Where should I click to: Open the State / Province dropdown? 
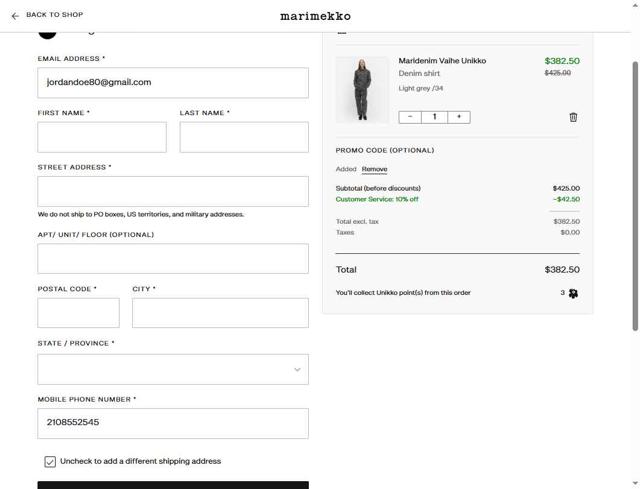[x=173, y=369]
